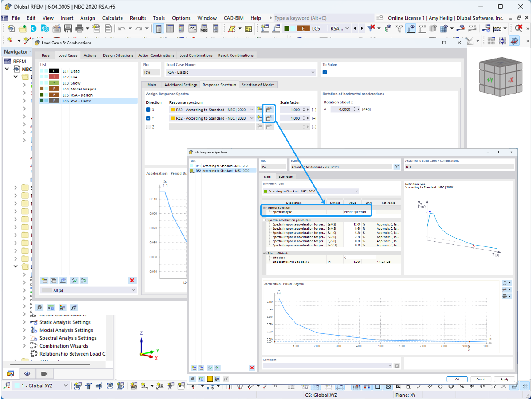Click the red X delete icon under the list

coord(132,280)
